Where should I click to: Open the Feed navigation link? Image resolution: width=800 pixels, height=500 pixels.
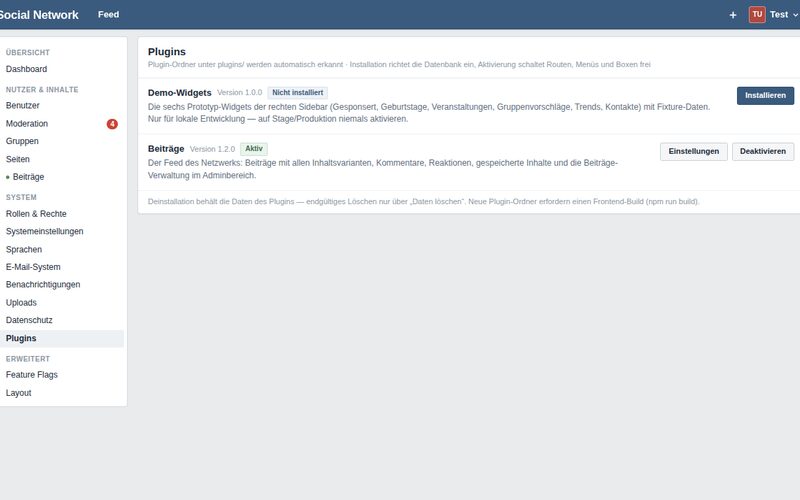click(x=108, y=14)
